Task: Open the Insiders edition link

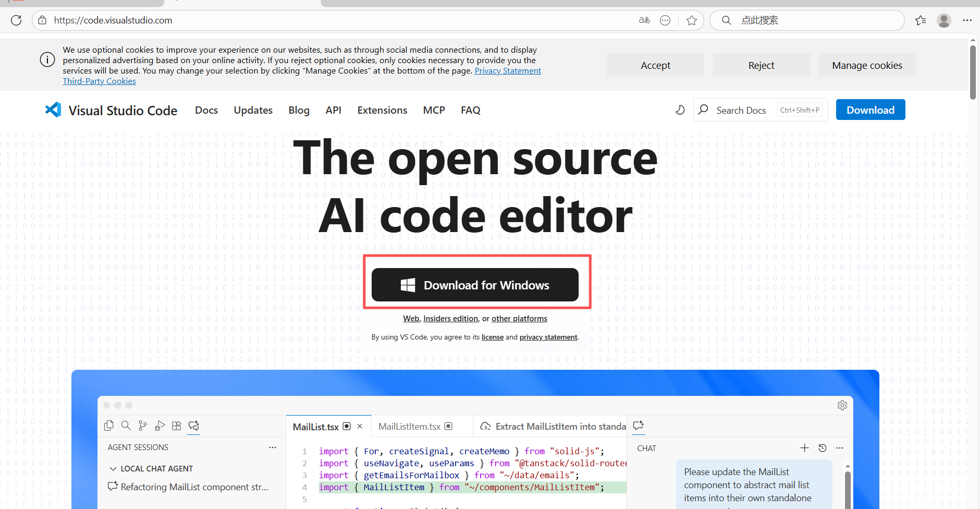Action: coord(450,319)
